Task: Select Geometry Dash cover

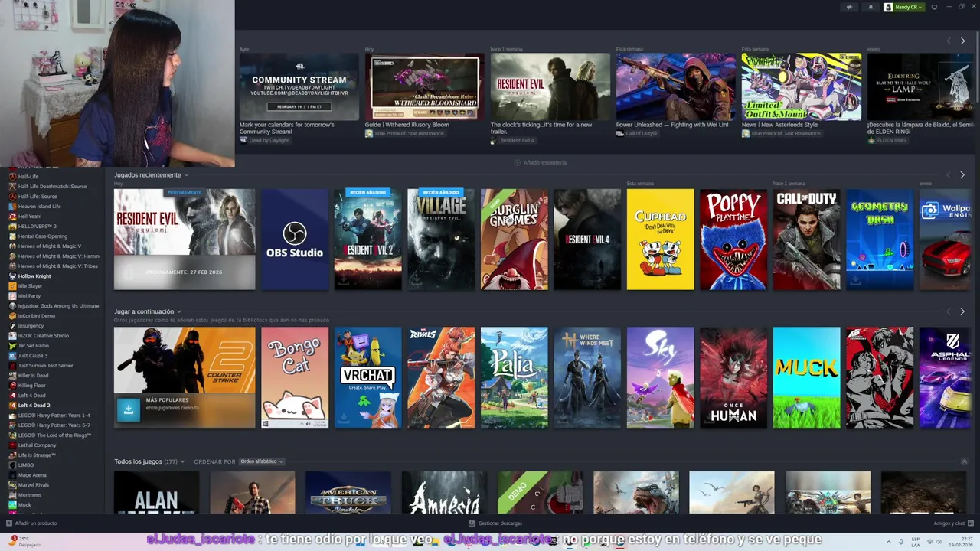Action: [x=880, y=240]
